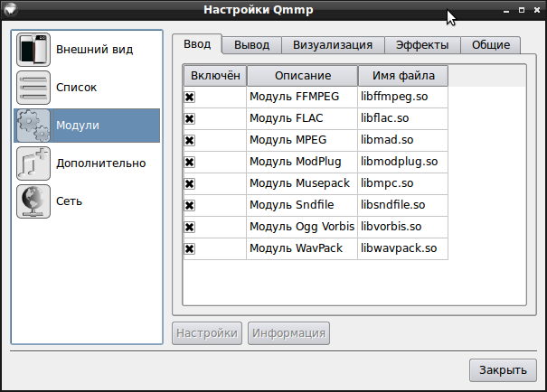Screen dimensions: 547x392
Task: Select the Модуль WavPack description cell
Action: pyautogui.click(x=302, y=248)
